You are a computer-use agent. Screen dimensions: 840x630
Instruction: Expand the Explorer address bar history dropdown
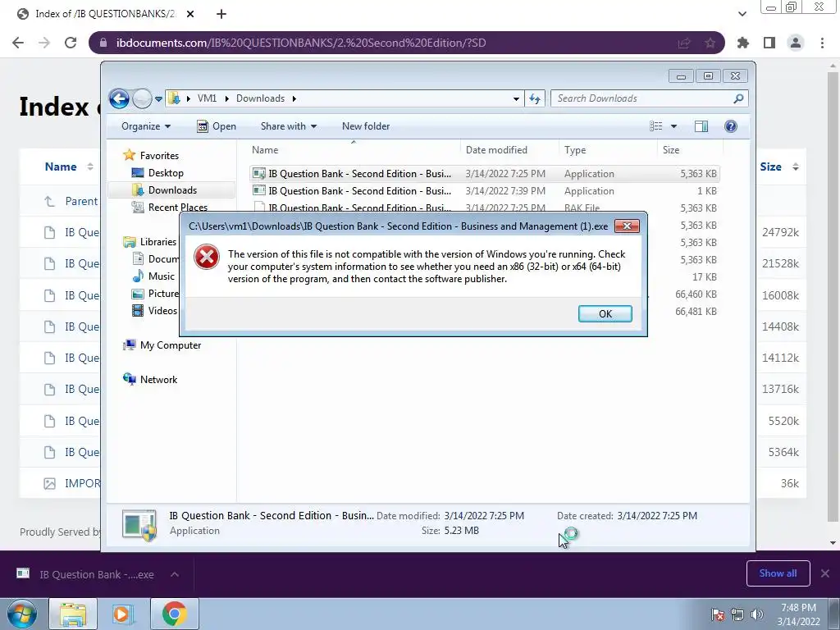point(516,99)
